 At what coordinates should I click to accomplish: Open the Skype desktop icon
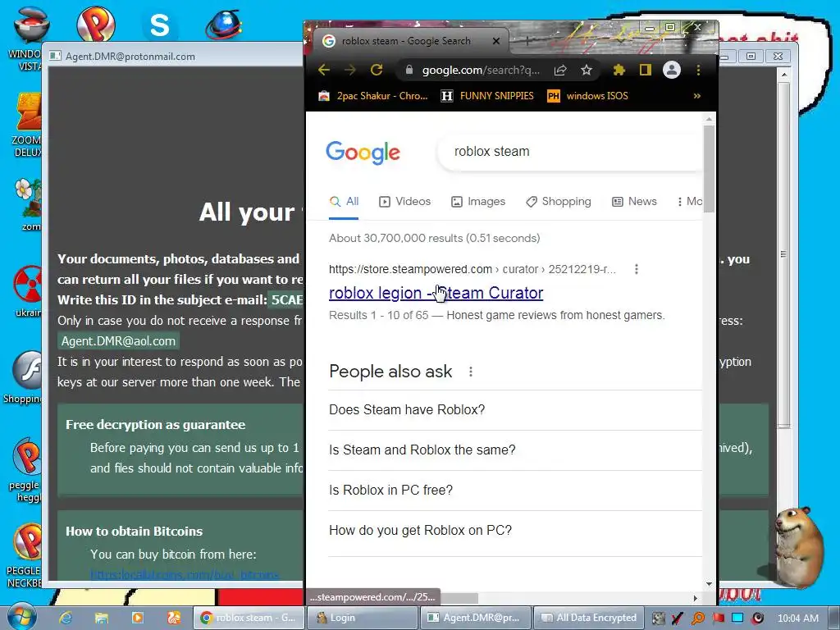coord(159,24)
